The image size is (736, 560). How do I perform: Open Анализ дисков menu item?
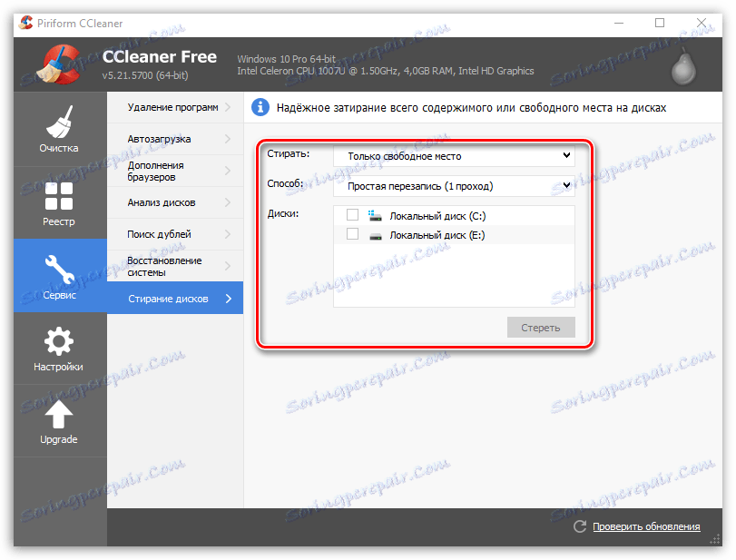pos(175,202)
